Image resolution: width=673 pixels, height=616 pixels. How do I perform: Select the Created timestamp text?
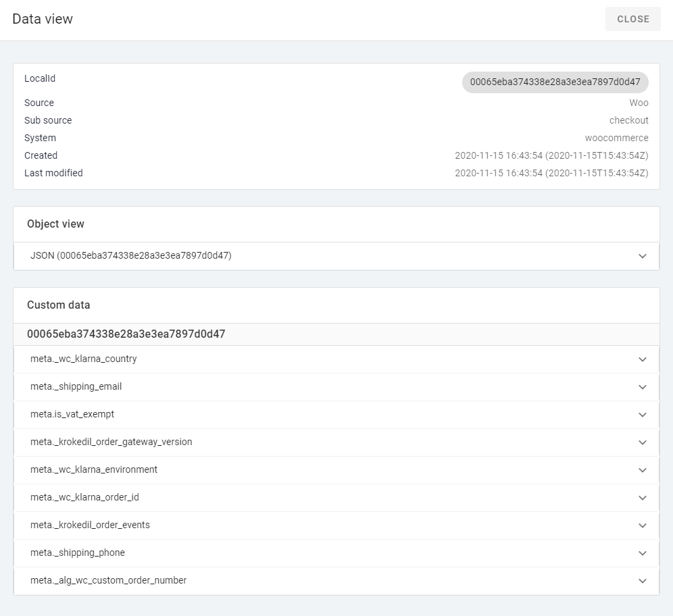point(552,155)
